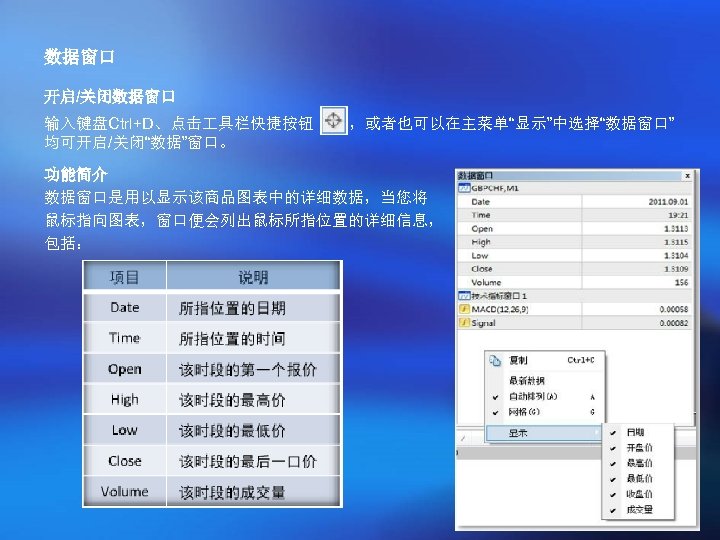Click the Low cell in left table
Viewport: 720px width, 540px height.
(124, 430)
